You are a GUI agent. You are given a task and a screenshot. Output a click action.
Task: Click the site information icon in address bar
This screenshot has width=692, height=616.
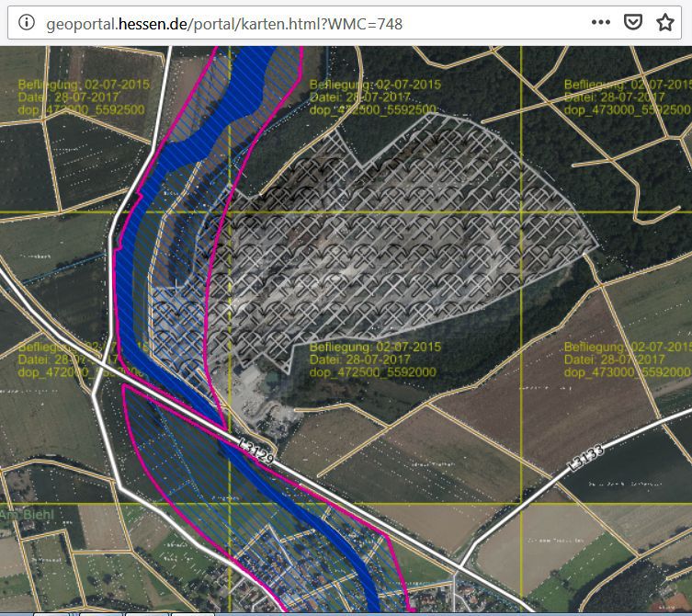[28, 23]
